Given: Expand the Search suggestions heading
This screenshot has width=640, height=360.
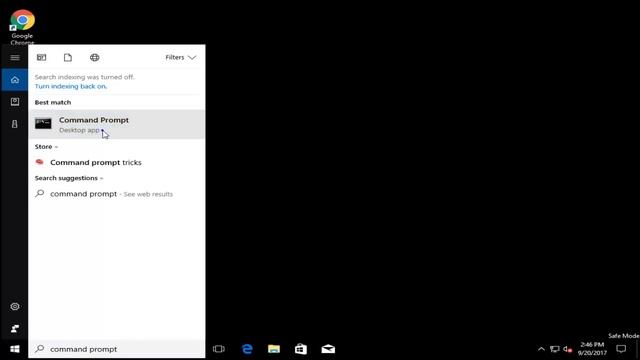Looking at the screenshot, I should click(x=69, y=178).
